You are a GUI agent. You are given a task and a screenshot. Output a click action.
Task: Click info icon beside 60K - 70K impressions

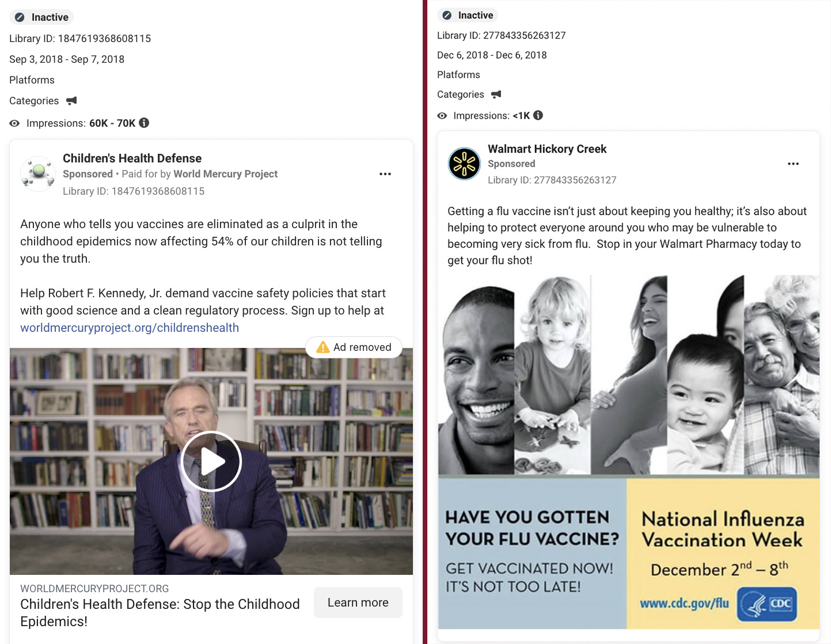click(x=144, y=123)
